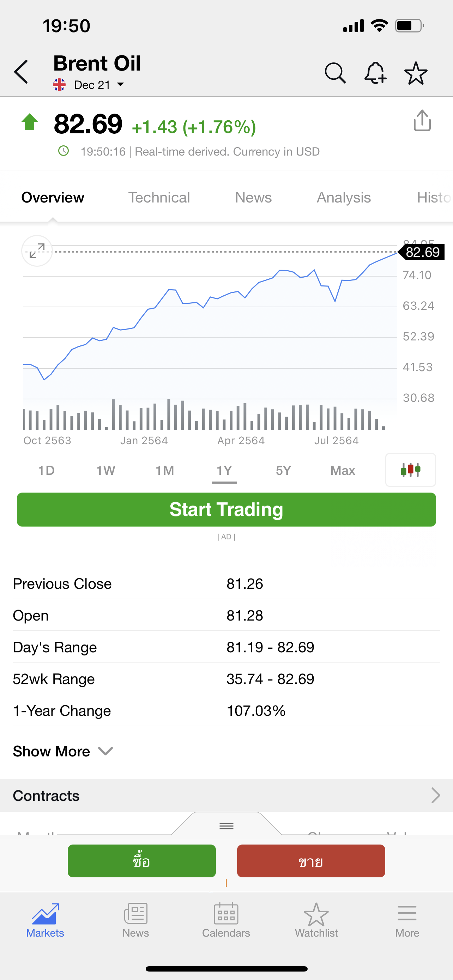Open the search magnifier icon
Image resolution: width=453 pixels, height=980 pixels.
point(335,73)
